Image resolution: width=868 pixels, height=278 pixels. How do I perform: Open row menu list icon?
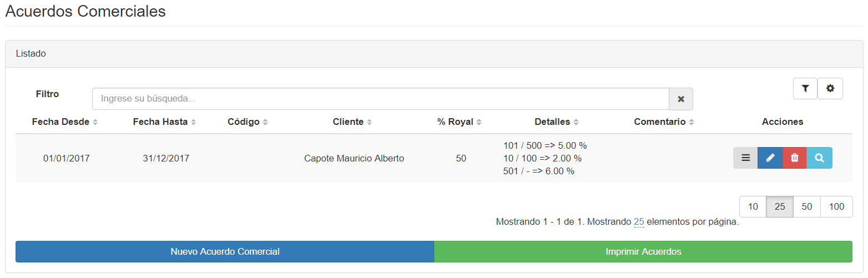(745, 158)
